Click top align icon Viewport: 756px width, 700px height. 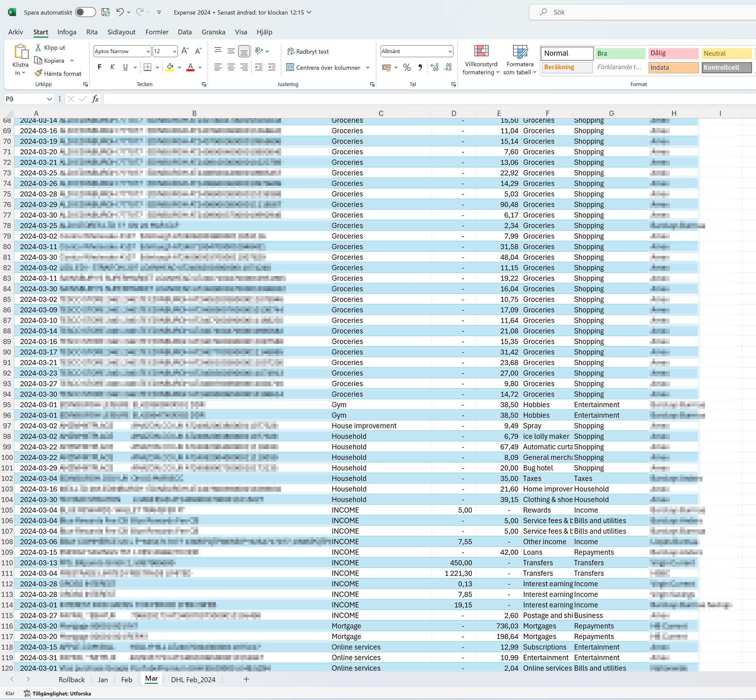[x=218, y=51]
